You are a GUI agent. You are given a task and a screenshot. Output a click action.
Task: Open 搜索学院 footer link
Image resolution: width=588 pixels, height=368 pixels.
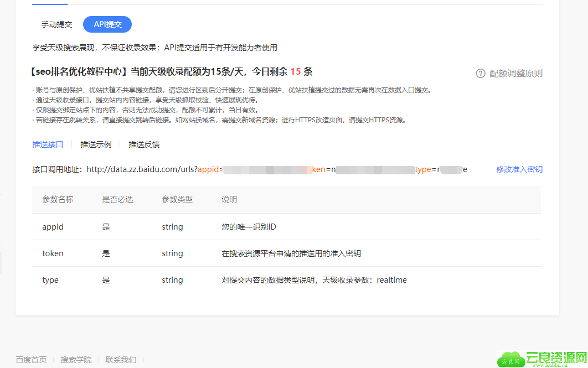[x=76, y=360]
